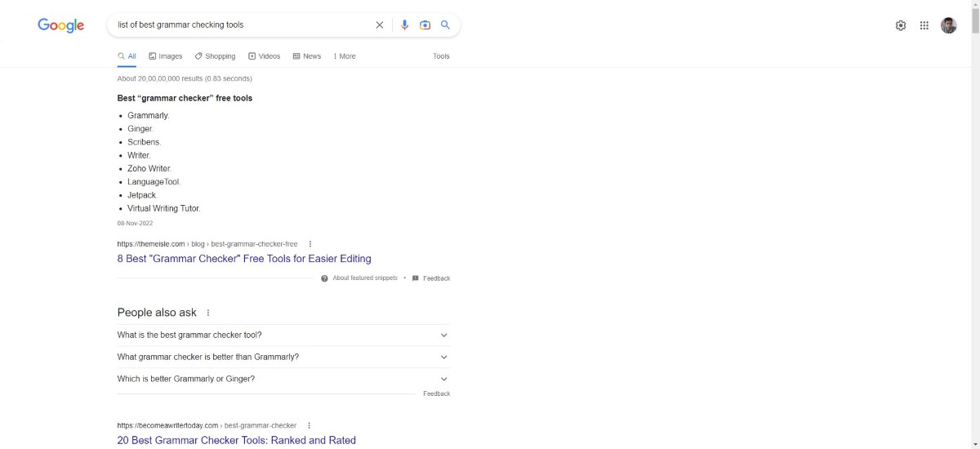Image resolution: width=980 pixels, height=449 pixels.
Task: Click the 'People also ask' heading
Action: pyautogui.click(x=157, y=313)
